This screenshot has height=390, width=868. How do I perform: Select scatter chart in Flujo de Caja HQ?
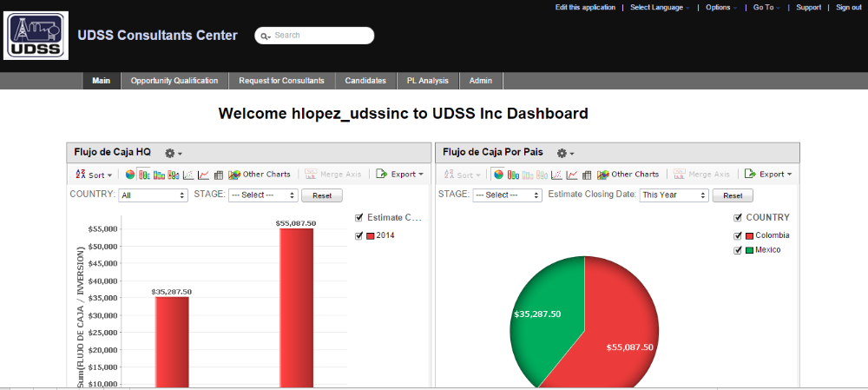click(188, 175)
